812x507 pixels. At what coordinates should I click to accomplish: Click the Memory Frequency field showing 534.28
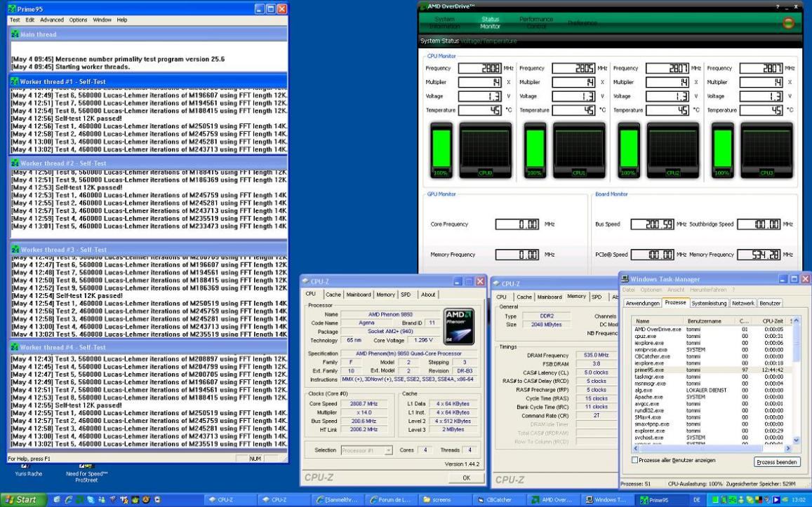coord(759,255)
